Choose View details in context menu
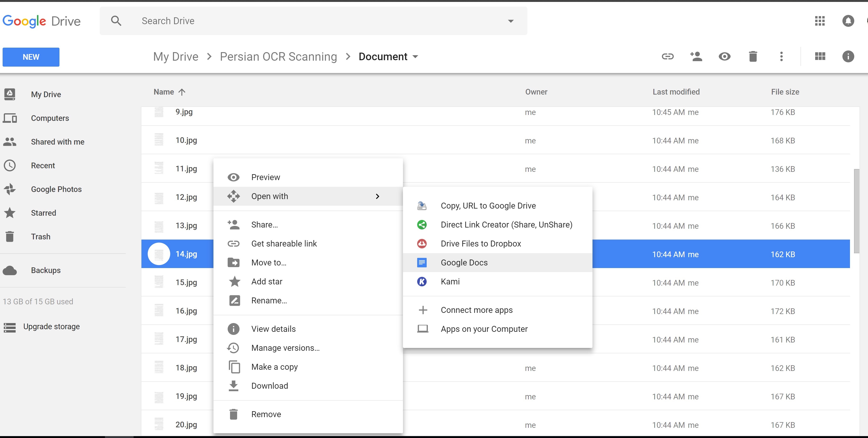 (308, 329)
